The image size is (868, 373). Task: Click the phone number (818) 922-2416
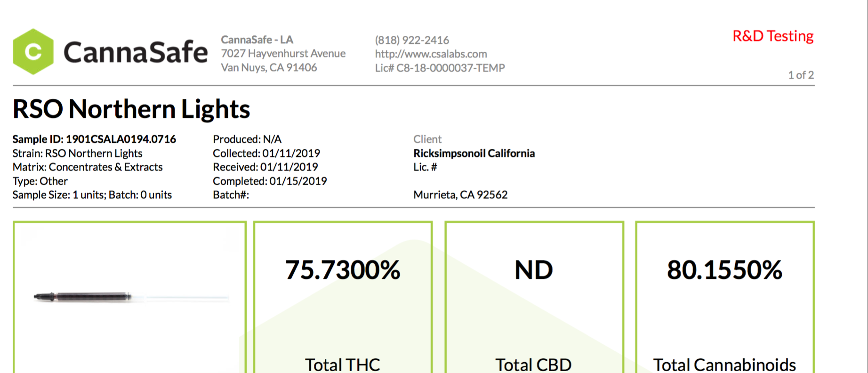pyautogui.click(x=412, y=40)
